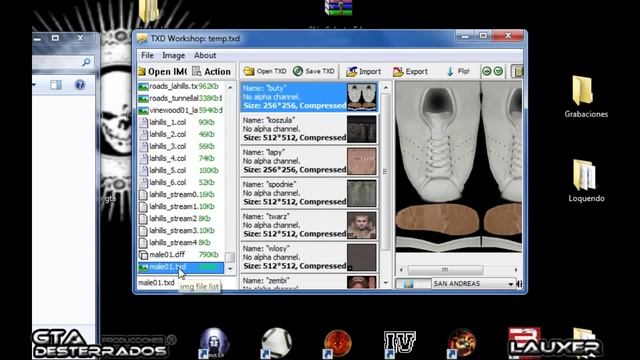
Task: Open the WinRAR archive desktop icon
Action: [x=338, y=7]
